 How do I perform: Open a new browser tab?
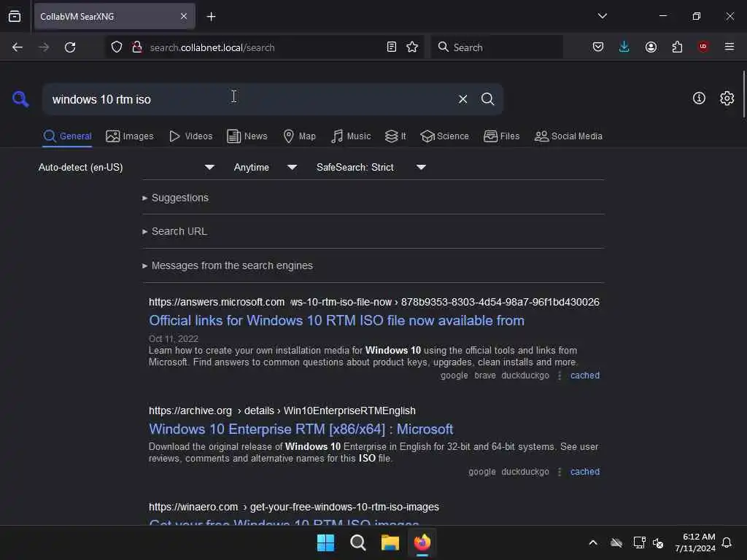211,17
